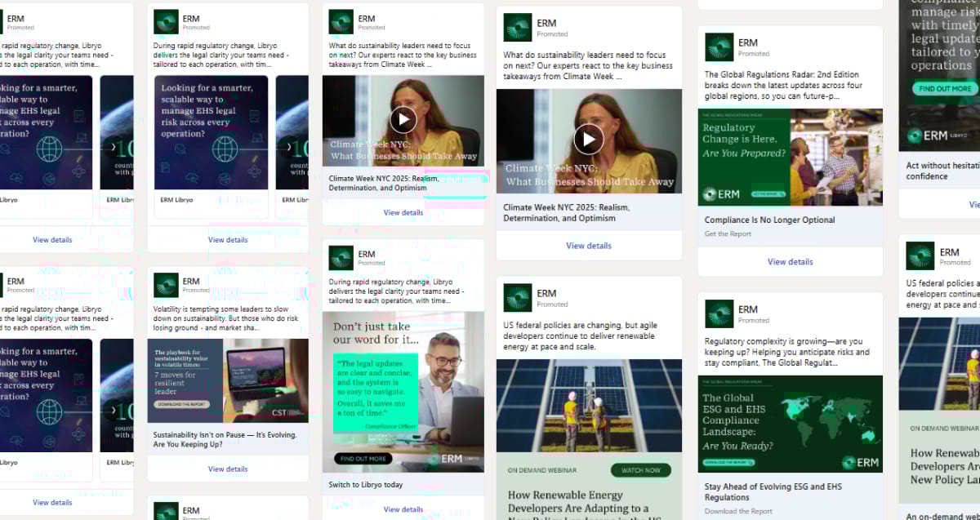Open View details under 'Switch to Libryo today'
Viewport: 980px width, 520px height.
click(403, 509)
